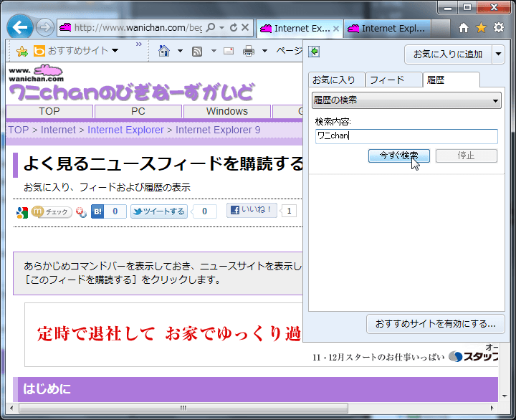The image size is (516, 420).
Task: Open the お気に入りに追加 dropdown arrow
Action: point(498,54)
